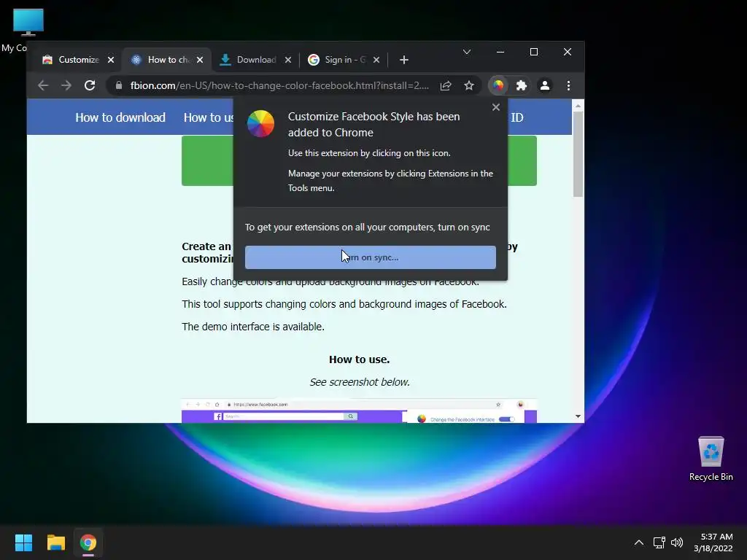Click the browser back arrow
This screenshot has width=747, height=560.
(x=43, y=86)
